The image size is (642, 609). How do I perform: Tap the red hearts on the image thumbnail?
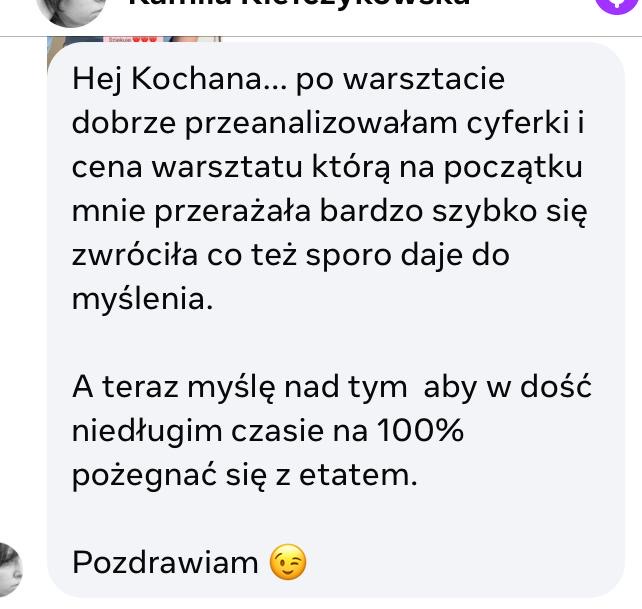click(145, 39)
